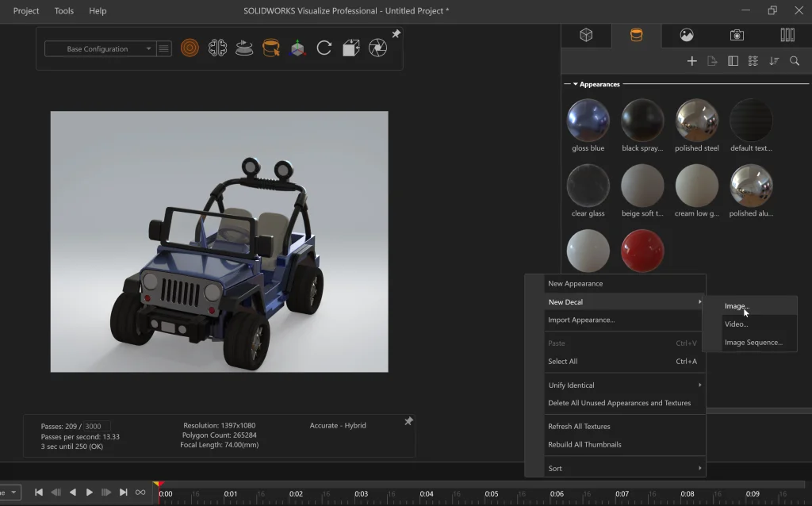Screen dimensions: 812x506
Task: Click the brain-shaped render mode icon
Action: (217, 48)
